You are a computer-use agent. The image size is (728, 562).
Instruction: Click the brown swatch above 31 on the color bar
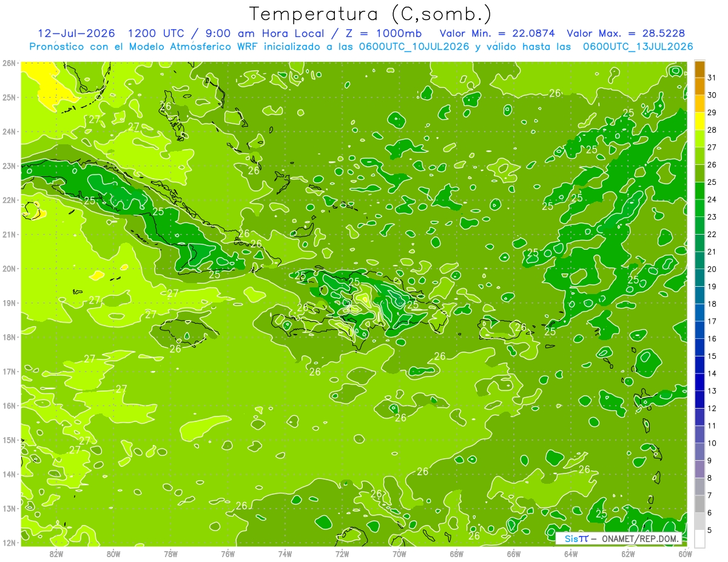(x=699, y=69)
